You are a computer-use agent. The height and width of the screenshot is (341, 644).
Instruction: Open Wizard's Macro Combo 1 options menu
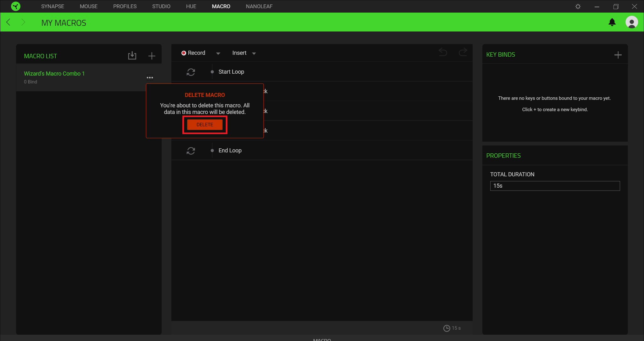(x=150, y=77)
